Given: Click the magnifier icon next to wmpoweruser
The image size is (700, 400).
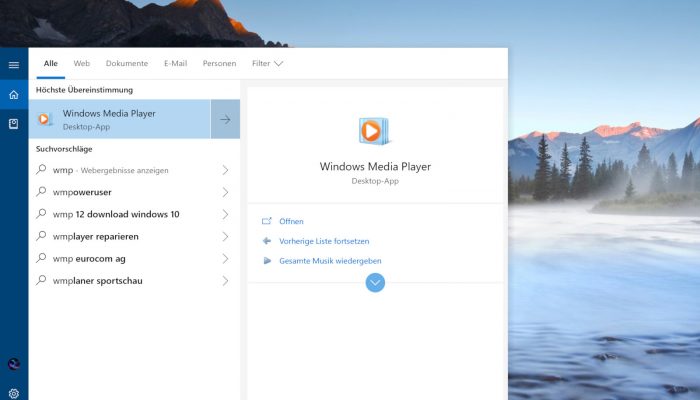Looking at the screenshot, I should click(41, 192).
